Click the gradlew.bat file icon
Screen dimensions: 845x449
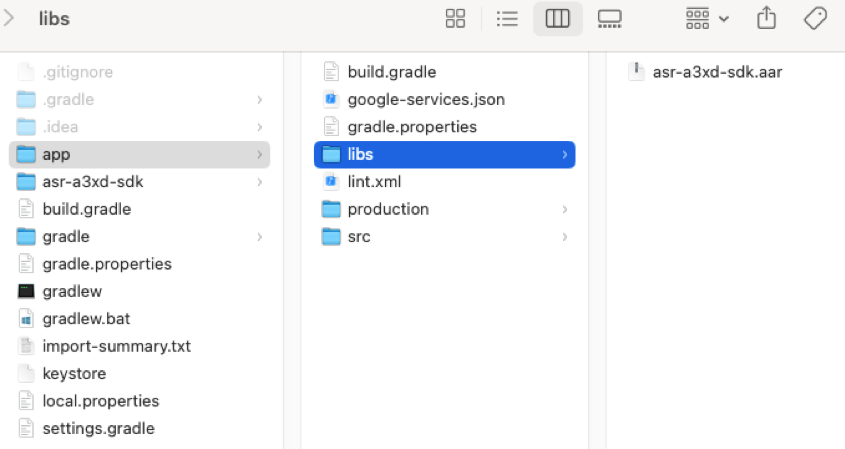[26, 319]
